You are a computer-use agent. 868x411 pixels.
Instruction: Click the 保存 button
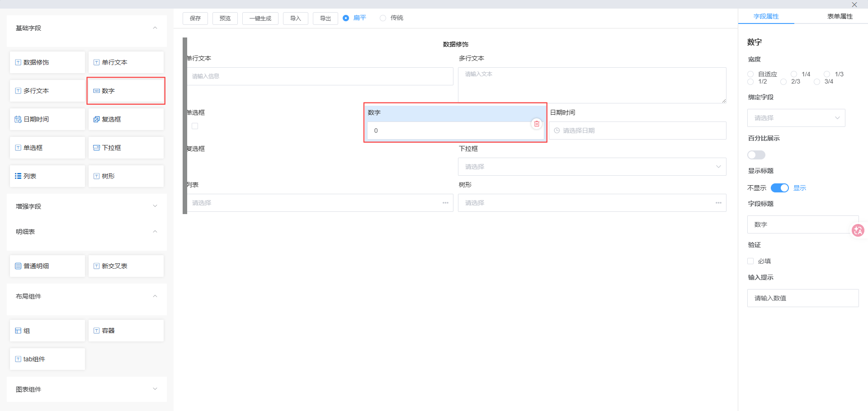(x=195, y=19)
